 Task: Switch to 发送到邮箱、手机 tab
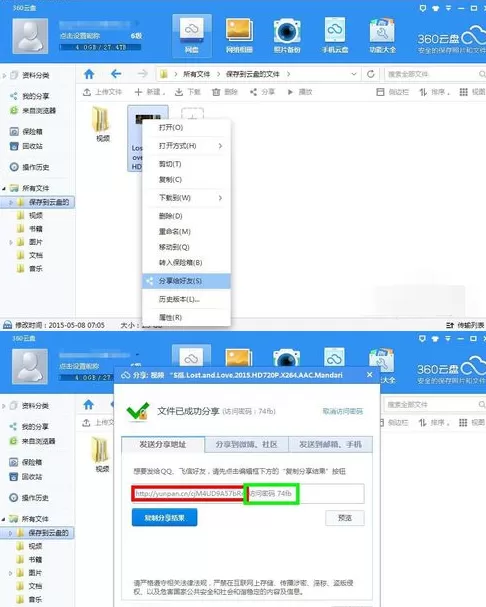tap(330, 444)
